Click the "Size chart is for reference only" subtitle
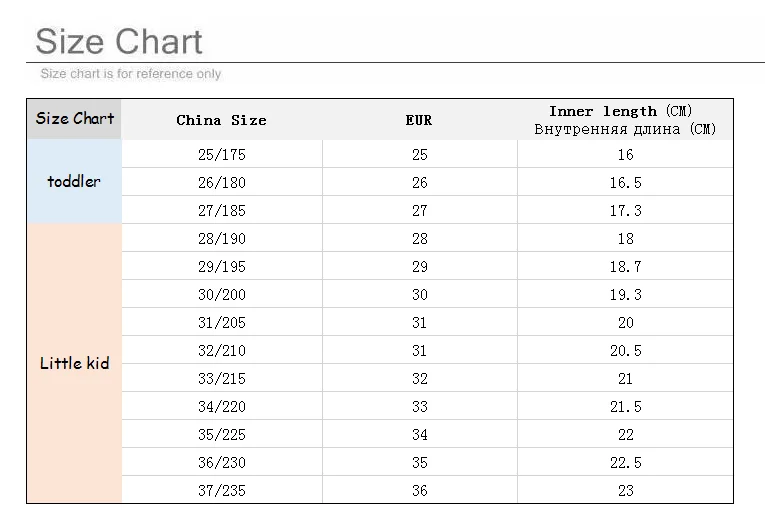The width and height of the screenshot is (765, 528). [x=130, y=74]
